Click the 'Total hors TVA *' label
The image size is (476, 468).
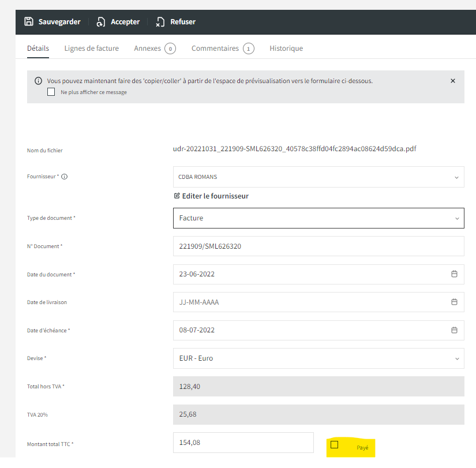coord(46,386)
